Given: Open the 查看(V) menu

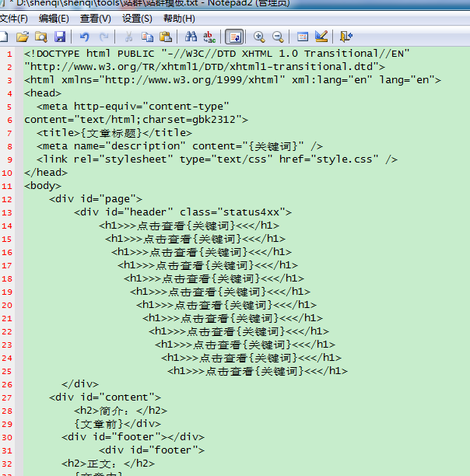Looking at the screenshot, I should (95, 18).
